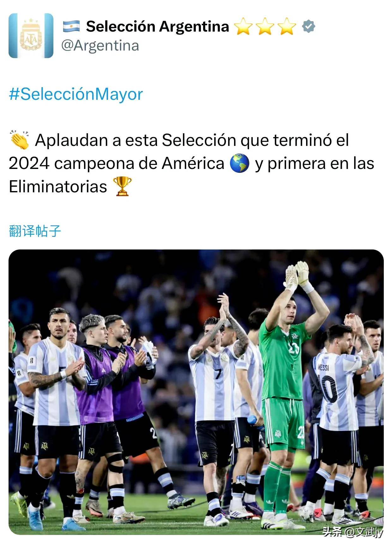Open the @Argentina handle

[100, 45]
